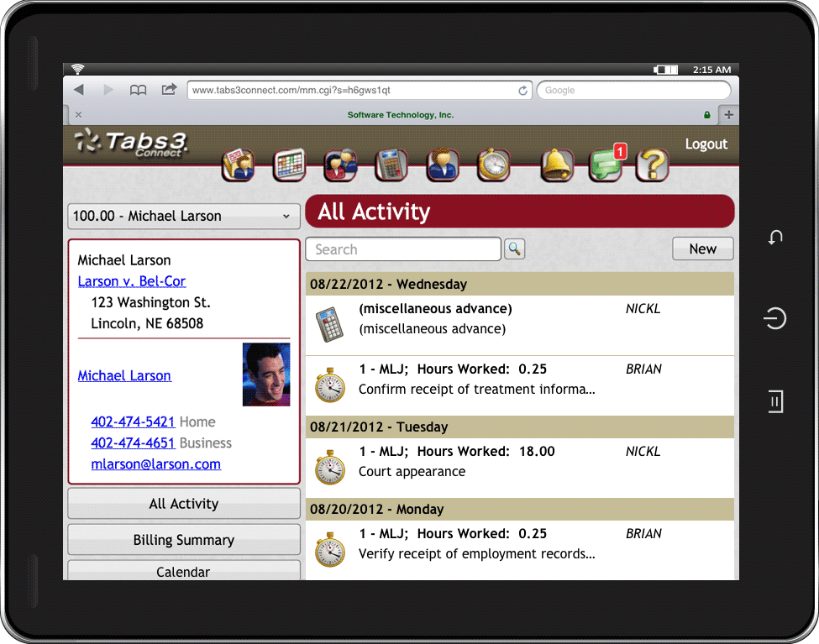
Task: Click Michael Larson's contact photo
Action: (x=266, y=374)
